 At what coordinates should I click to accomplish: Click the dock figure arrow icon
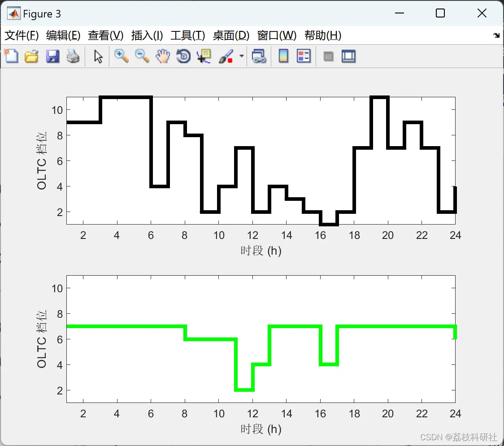[496, 35]
